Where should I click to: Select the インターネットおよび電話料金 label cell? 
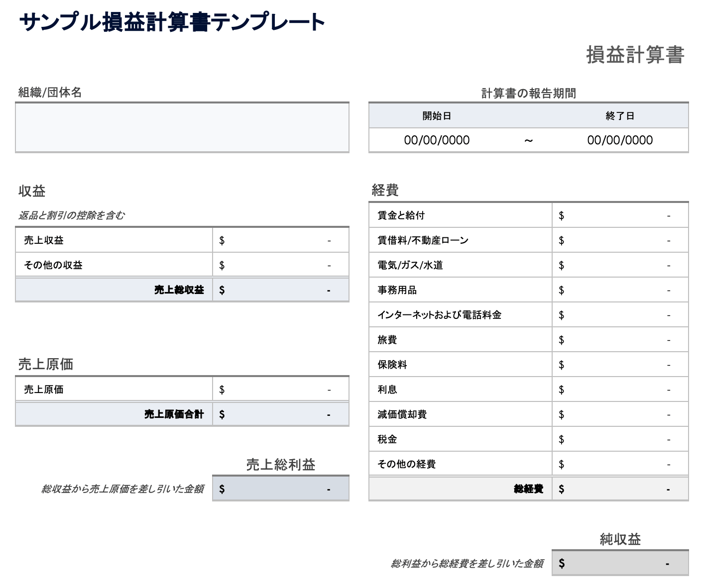coord(461,315)
